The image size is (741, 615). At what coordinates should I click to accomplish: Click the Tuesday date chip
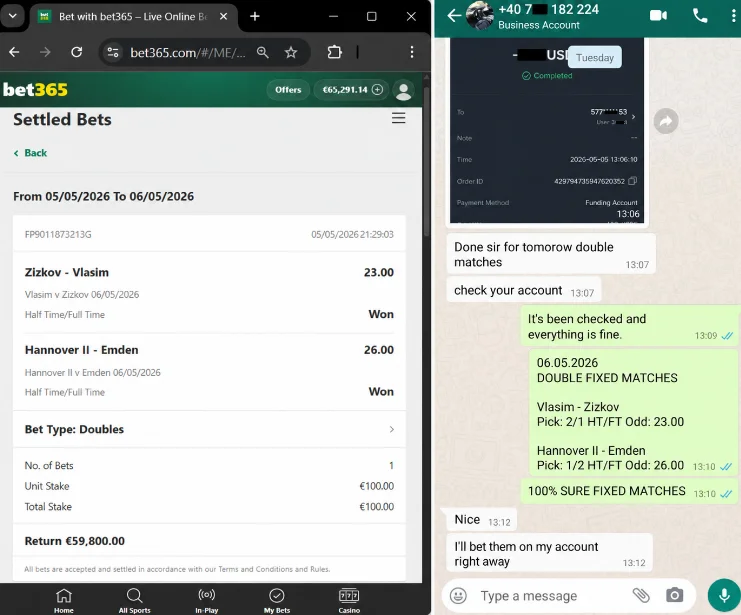tap(595, 58)
